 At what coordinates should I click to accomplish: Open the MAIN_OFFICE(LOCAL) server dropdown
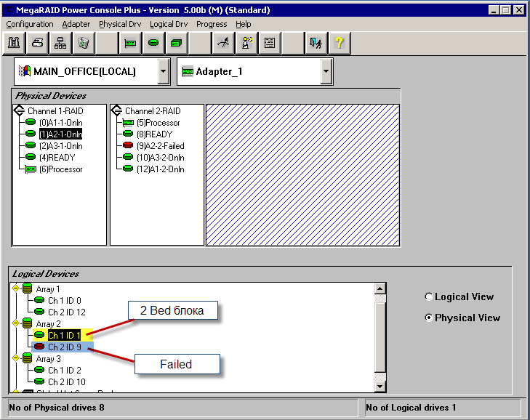tap(164, 71)
